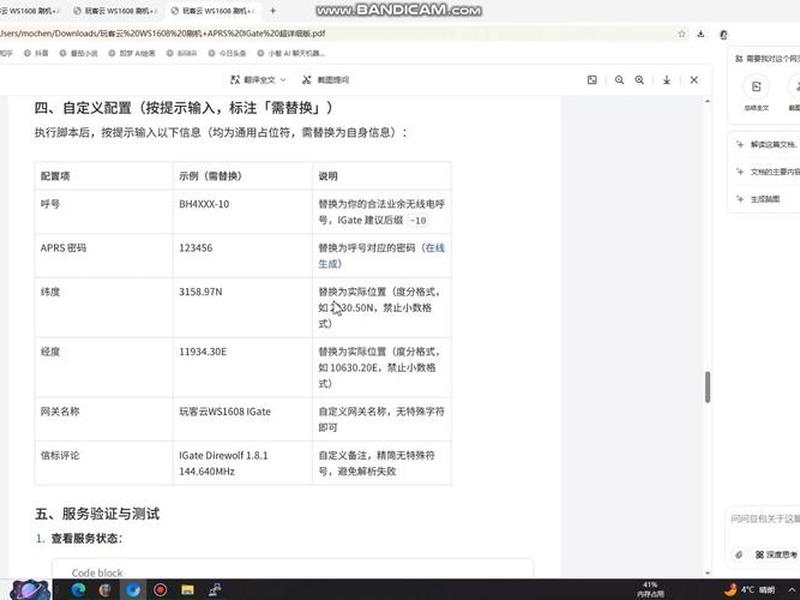The height and width of the screenshot is (600, 800).
Task: Select the active third 玩客云 WS1608 tab
Action: click(x=212, y=10)
